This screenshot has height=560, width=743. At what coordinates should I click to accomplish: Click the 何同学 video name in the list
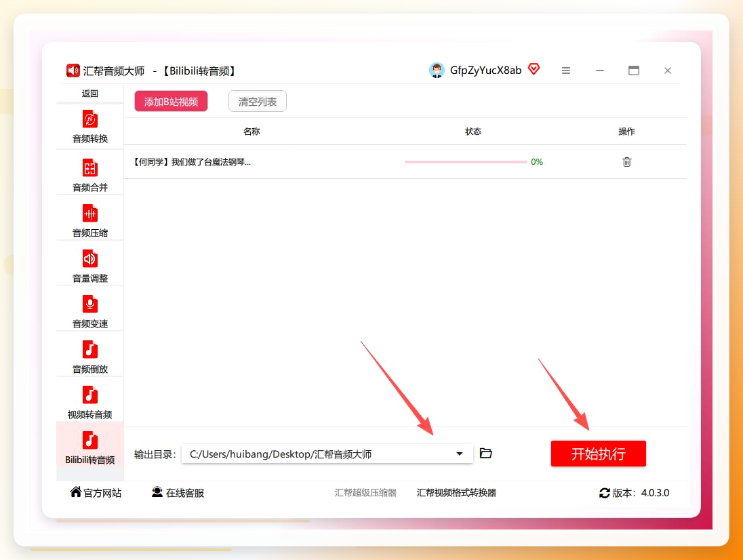[x=191, y=162]
